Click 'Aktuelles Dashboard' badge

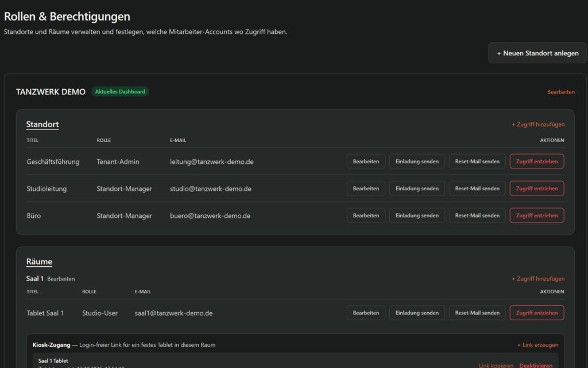[x=120, y=91]
